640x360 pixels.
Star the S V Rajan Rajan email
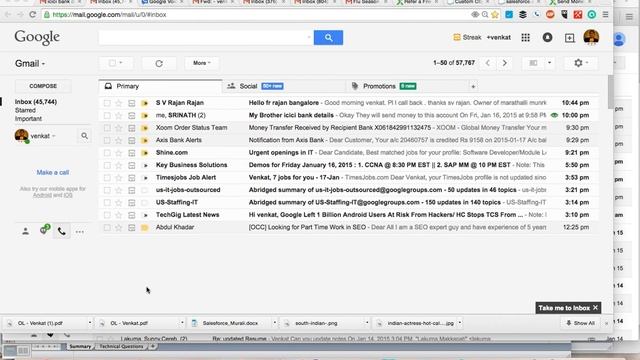click(118, 103)
